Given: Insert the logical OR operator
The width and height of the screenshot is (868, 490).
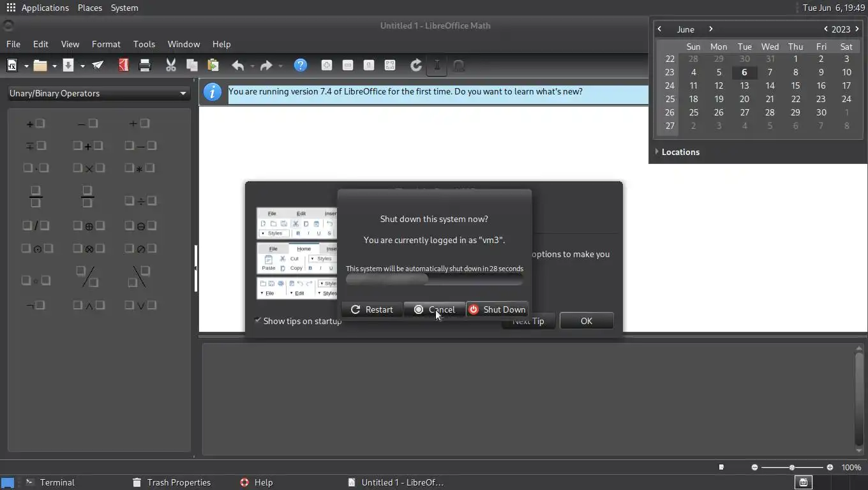Looking at the screenshot, I should point(140,305).
